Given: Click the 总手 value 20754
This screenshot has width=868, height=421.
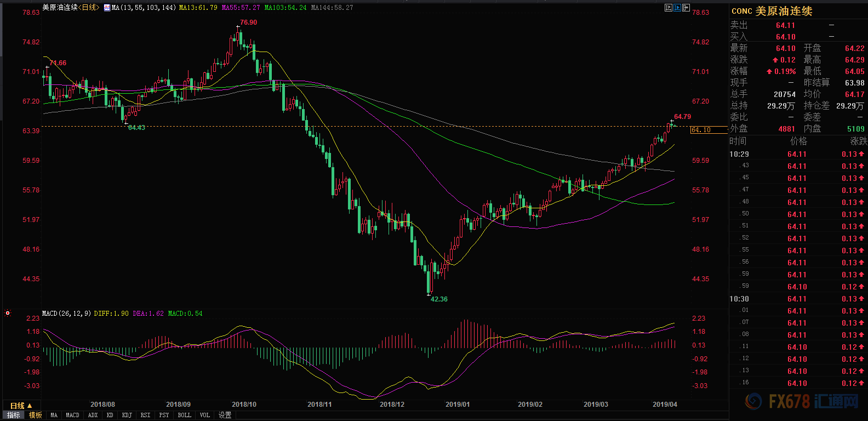Looking at the screenshot, I should (x=785, y=94).
